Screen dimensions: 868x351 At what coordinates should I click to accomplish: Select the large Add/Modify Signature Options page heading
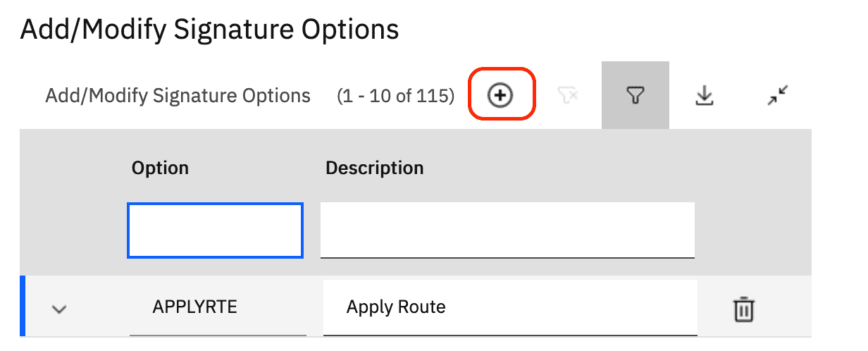tap(210, 30)
